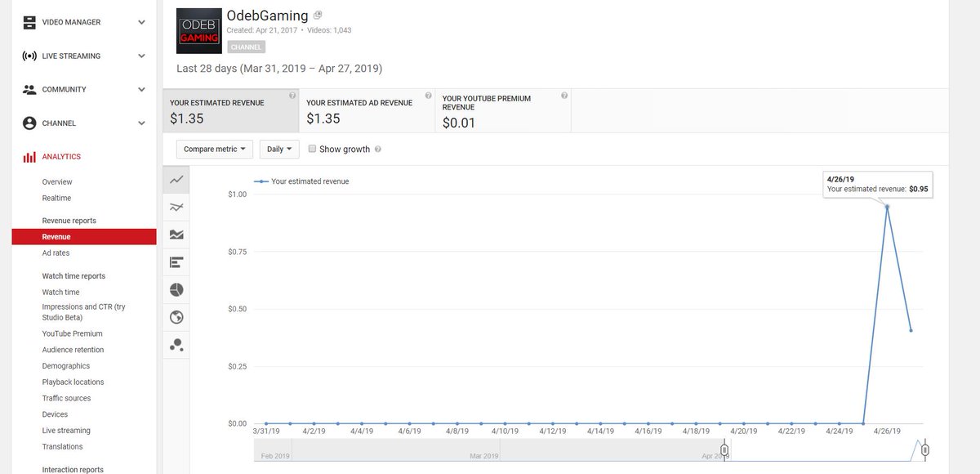Viewport: 980px width, 474px height.
Task: Click the Video Manager sidebar icon
Action: coord(29,22)
